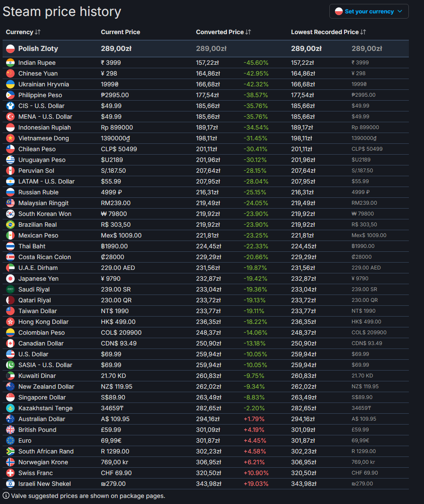Click the £59.99 British Pound current price
This screenshot has height=504, width=424.
point(111,430)
